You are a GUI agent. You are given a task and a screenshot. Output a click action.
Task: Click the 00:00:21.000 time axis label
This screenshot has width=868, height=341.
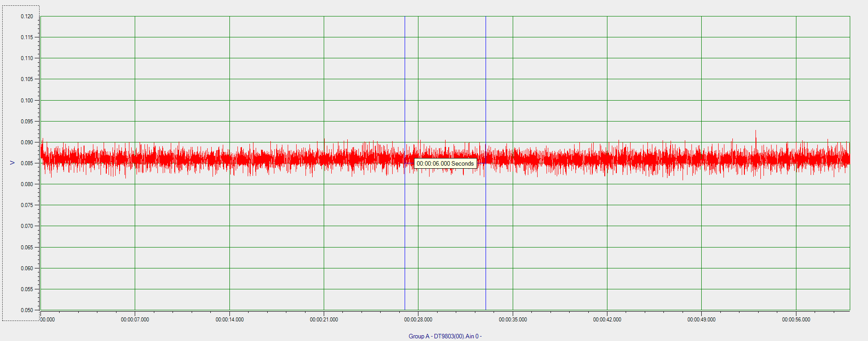(324, 320)
